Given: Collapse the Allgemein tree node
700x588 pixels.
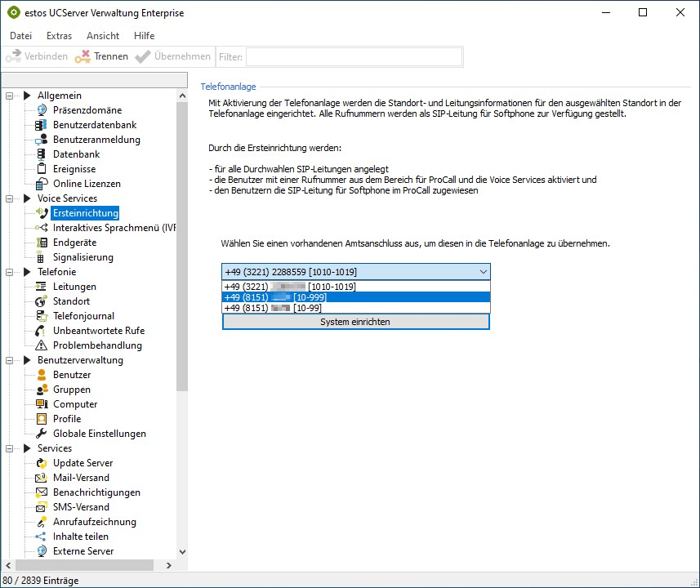Looking at the screenshot, I should click(11, 96).
